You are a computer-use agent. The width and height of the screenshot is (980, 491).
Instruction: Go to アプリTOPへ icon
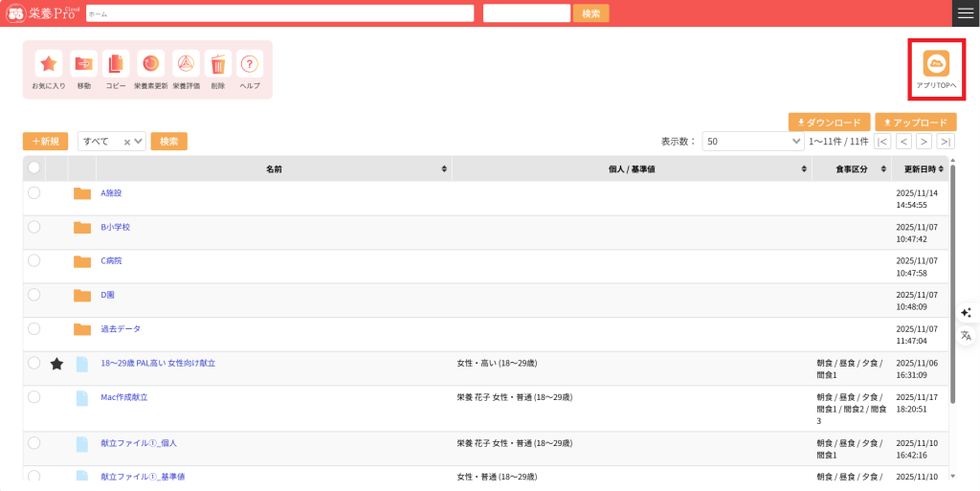[x=936, y=64]
